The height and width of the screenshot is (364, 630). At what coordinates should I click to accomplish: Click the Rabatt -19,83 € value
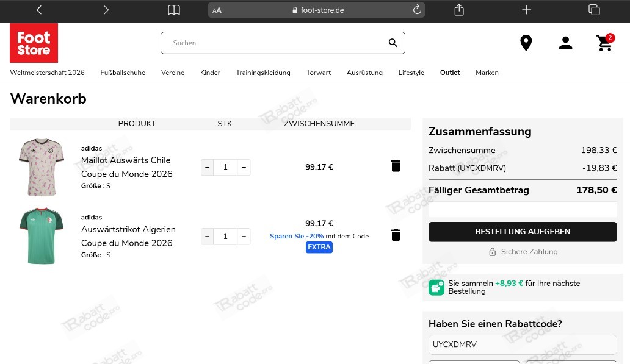599,168
